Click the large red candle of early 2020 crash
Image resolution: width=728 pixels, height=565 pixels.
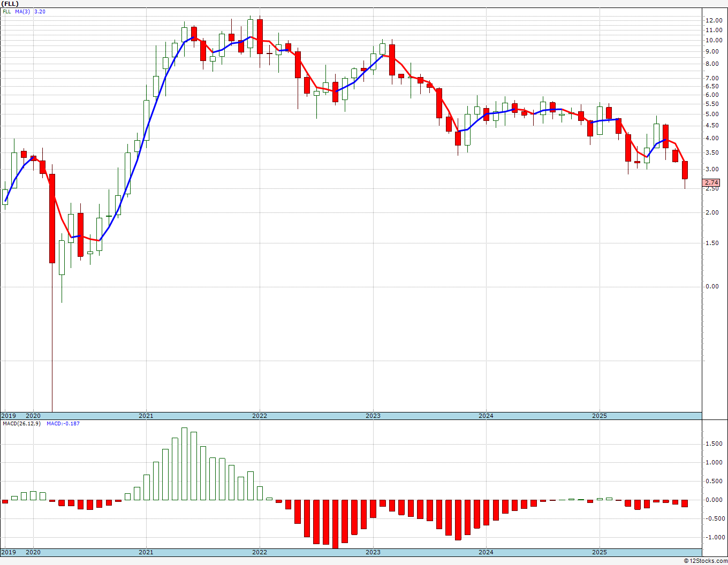52,218
